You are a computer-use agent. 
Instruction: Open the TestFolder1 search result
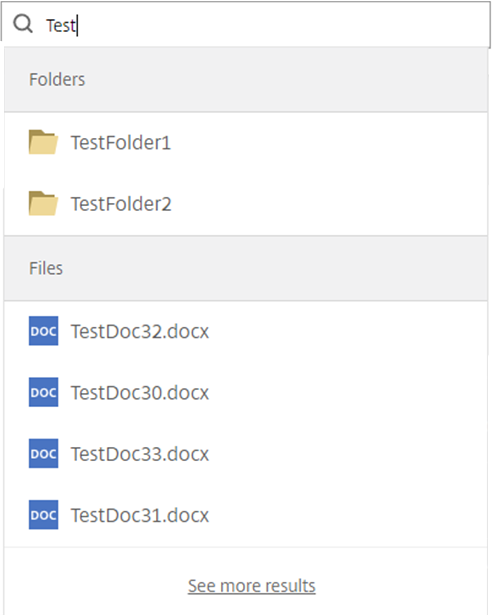[246, 142]
